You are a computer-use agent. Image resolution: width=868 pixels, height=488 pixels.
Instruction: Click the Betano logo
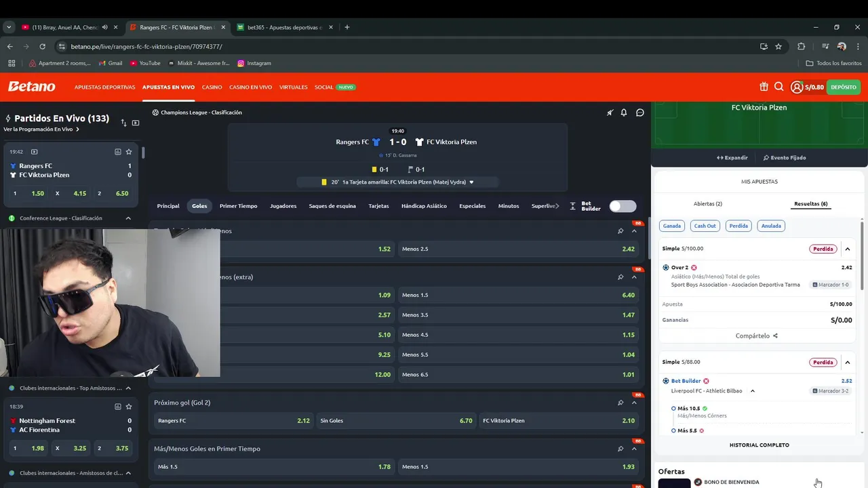[x=31, y=87]
